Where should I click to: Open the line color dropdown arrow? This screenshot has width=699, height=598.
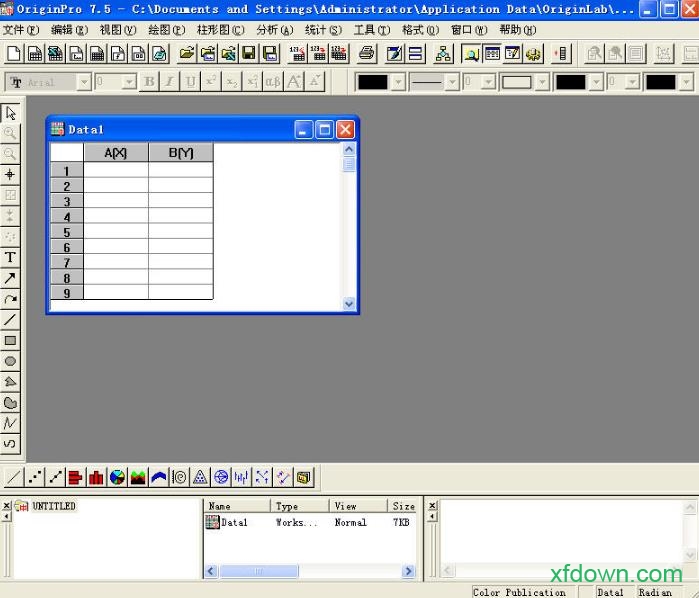[398, 82]
